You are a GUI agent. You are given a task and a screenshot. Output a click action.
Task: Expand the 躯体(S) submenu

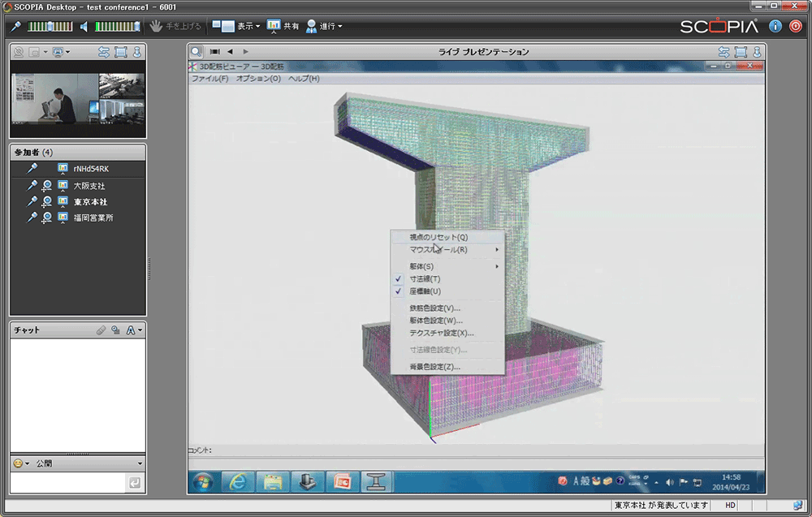point(447,266)
